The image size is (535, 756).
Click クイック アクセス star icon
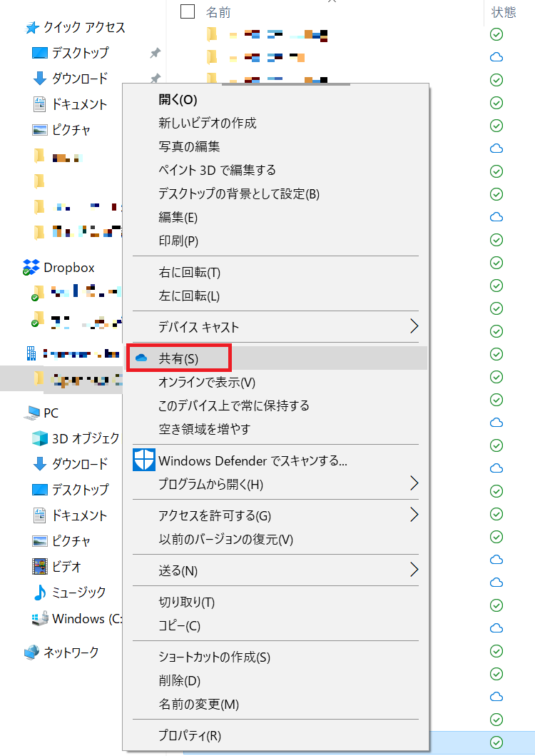point(32,27)
